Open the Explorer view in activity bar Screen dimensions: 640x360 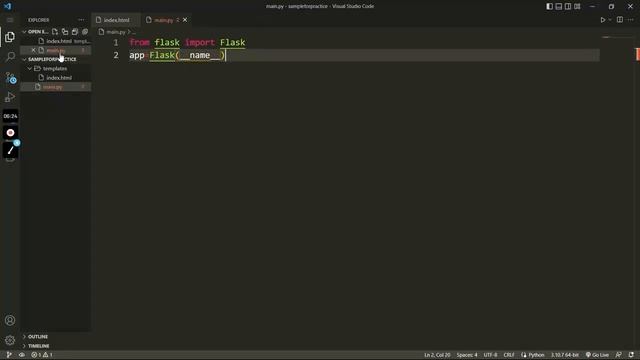click(x=10, y=37)
